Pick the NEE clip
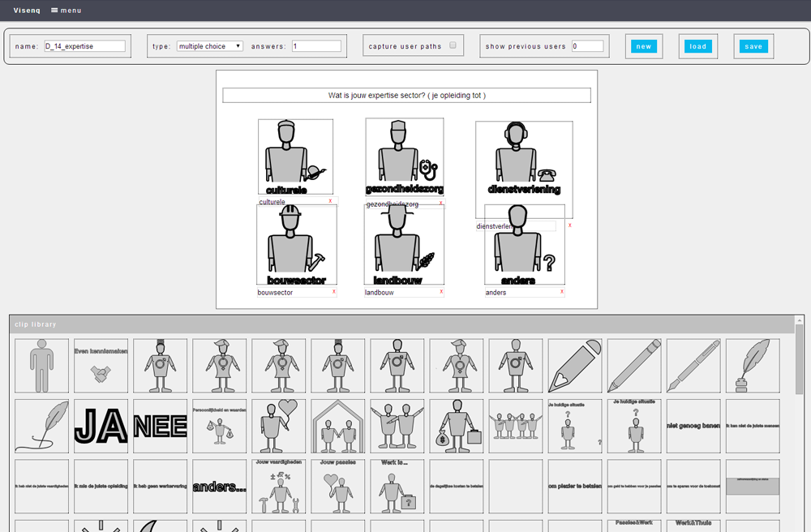The width and height of the screenshot is (811, 532). tap(160, 426)
